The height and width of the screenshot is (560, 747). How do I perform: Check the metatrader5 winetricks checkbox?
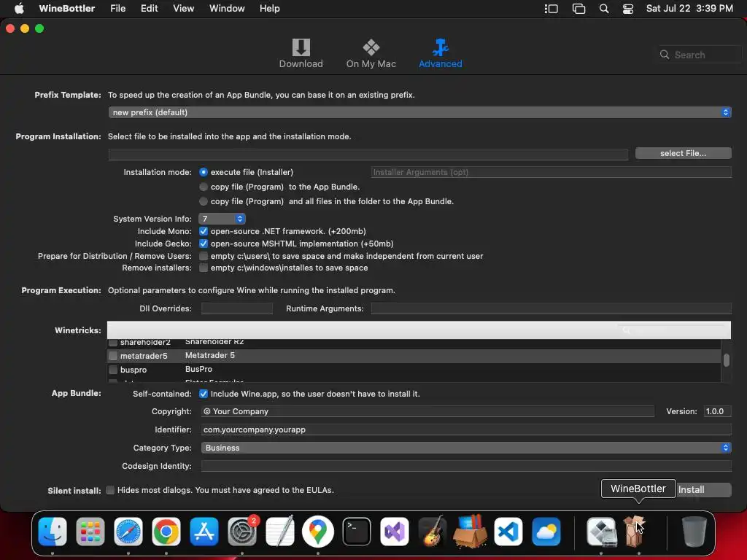[x=113, y=356]
